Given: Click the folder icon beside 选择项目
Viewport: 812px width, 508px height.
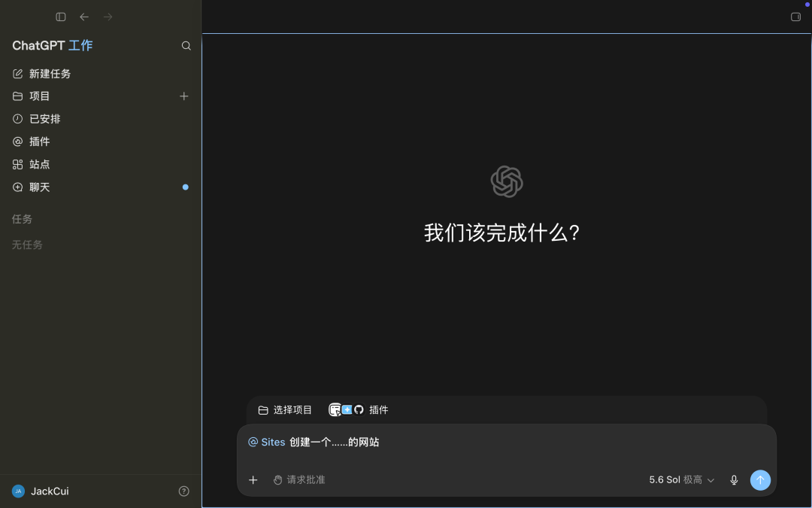Looking at the screenshot, I should point(263,410).
